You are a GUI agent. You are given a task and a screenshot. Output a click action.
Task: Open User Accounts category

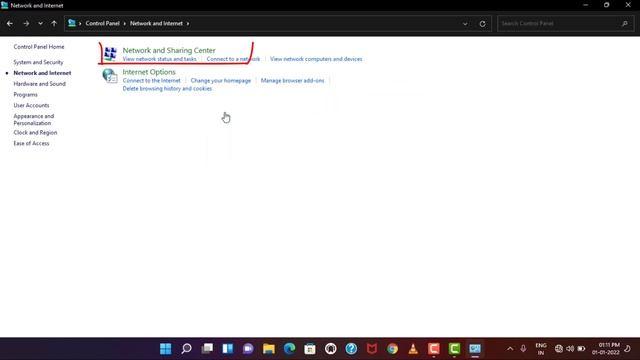(x=31, y=105)
